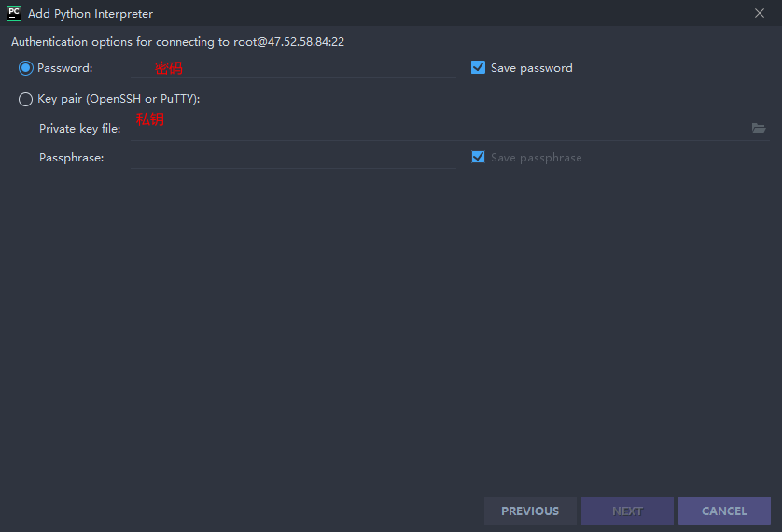Focus the Password input field
This screenshot has width=782, height=532.
293,68
